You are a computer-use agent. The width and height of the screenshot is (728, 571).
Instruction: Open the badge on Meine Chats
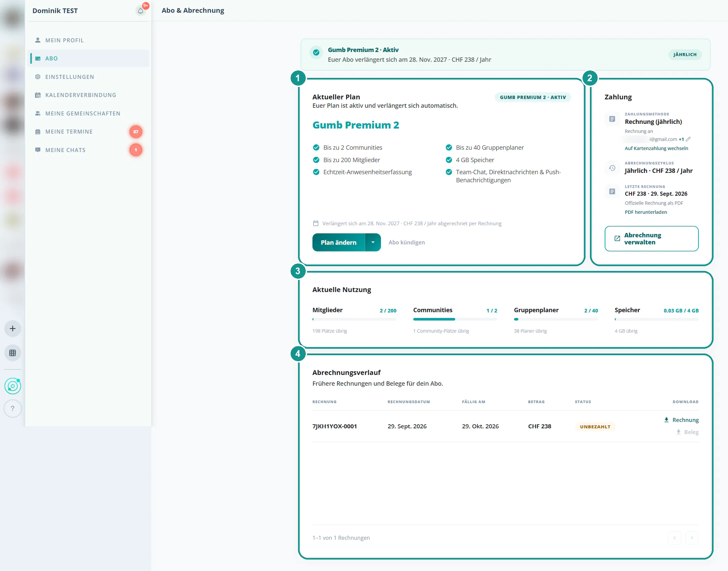(x=136, y=150)
